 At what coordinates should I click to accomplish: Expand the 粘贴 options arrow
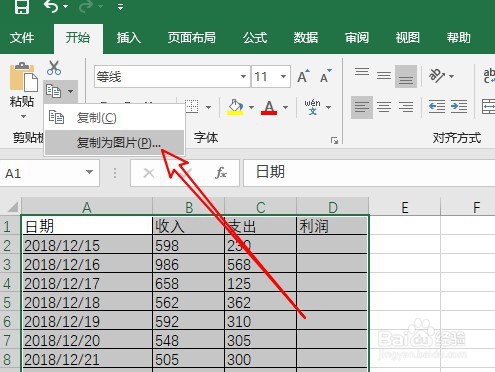[x=23, y=116]
